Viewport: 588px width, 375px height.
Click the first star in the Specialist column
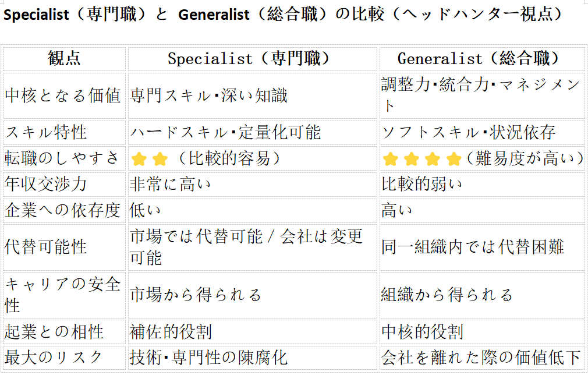click(138, 158)
